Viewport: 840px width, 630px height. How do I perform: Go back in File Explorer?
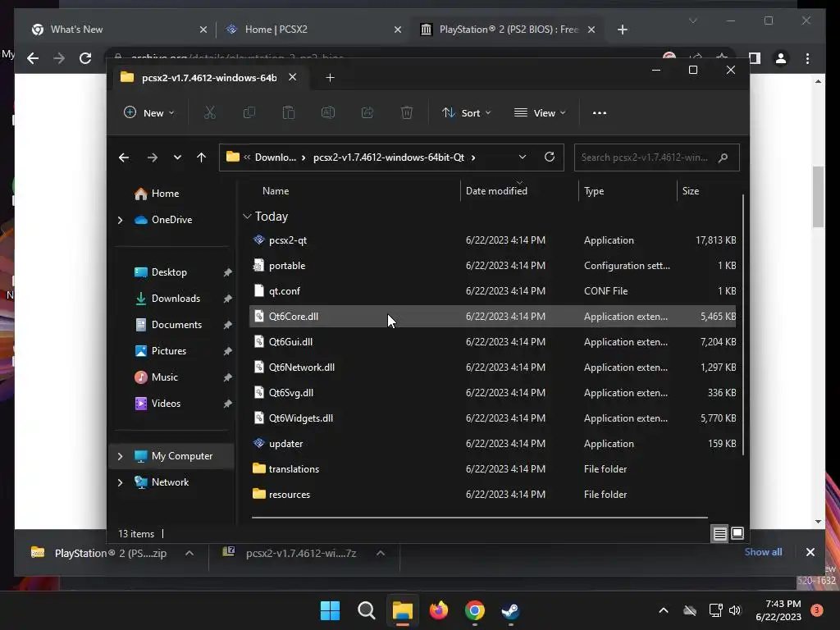tap(124, 157)
